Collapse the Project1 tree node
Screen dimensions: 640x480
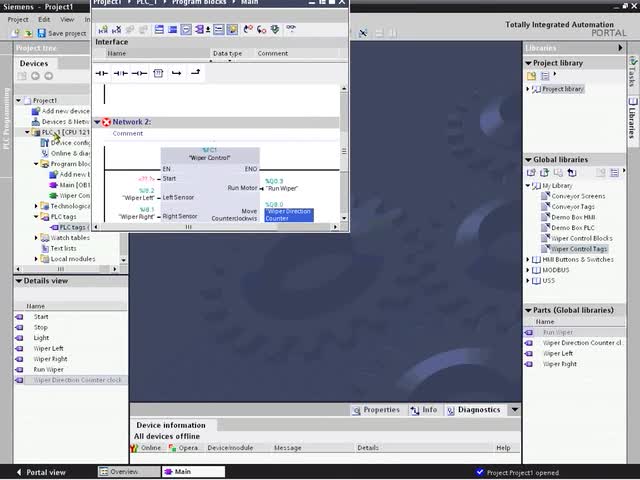coord(18,100)
